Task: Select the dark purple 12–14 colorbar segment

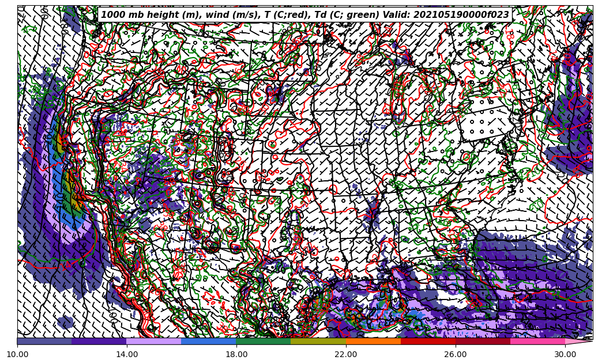Action: point(99,341)
